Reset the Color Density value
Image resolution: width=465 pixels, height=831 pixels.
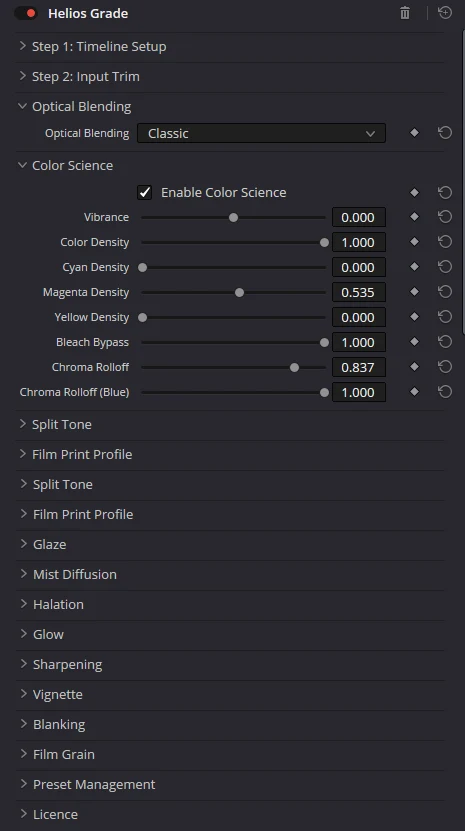pos(445,242)
